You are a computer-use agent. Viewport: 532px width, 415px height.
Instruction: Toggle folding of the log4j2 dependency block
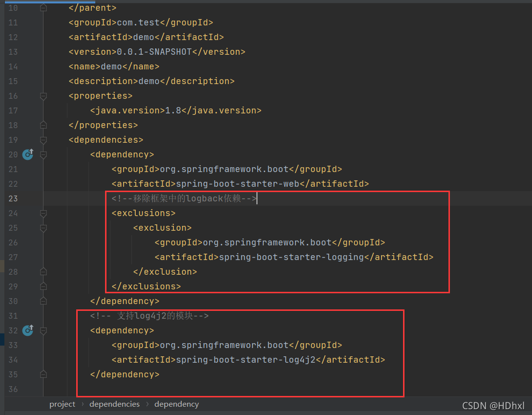point(43,330)
